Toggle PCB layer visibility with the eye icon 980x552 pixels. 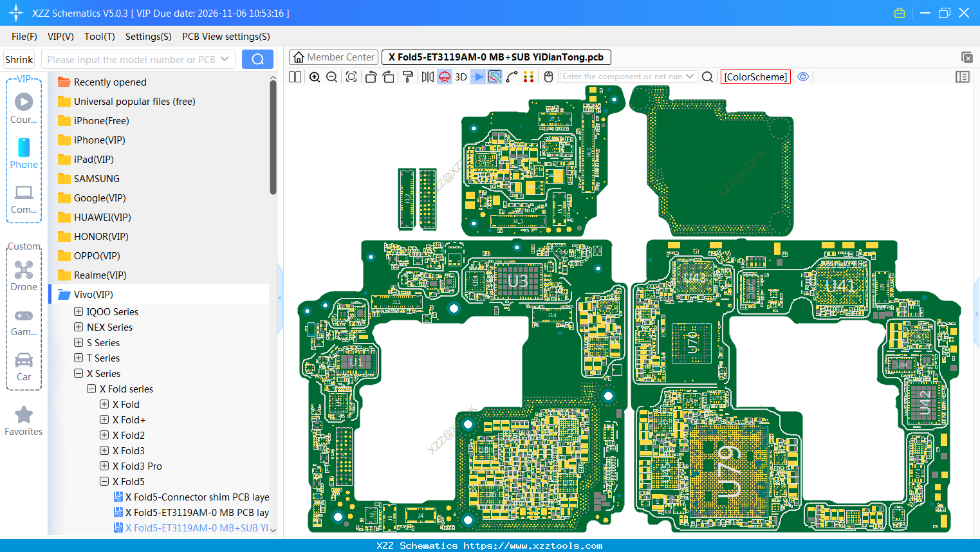[x=802, y=77]
